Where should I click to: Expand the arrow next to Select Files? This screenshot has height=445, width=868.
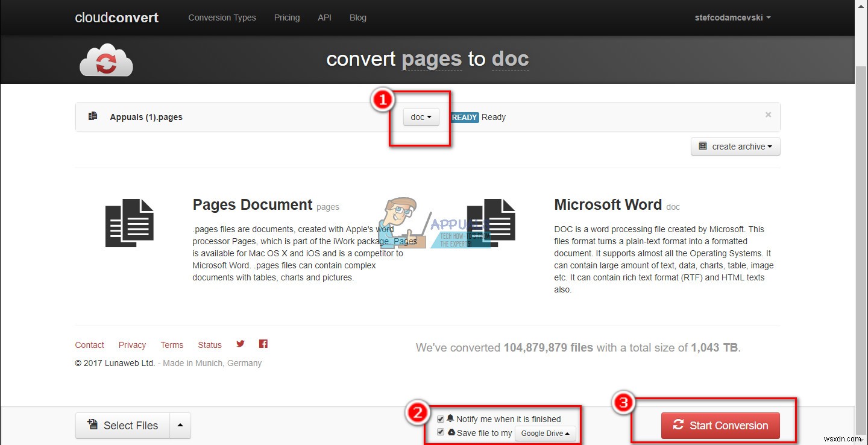pyautogui.click(x=180, y=426)
